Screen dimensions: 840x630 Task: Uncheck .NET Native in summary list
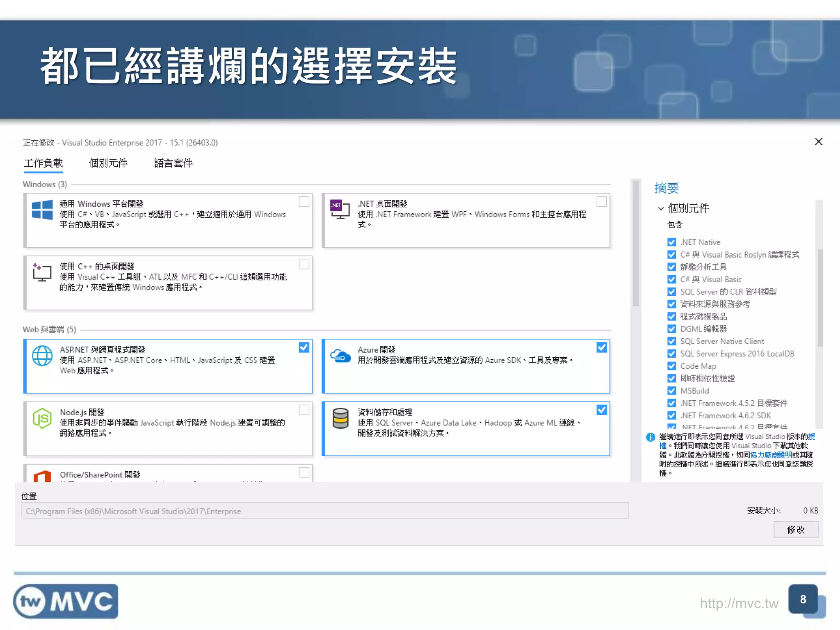point(671,242)
